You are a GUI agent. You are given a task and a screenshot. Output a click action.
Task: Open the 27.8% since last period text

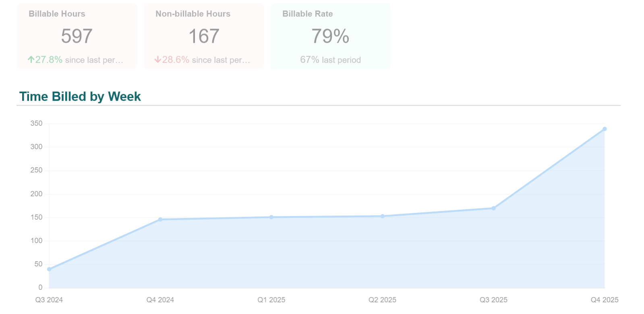[x=79, y=60]
